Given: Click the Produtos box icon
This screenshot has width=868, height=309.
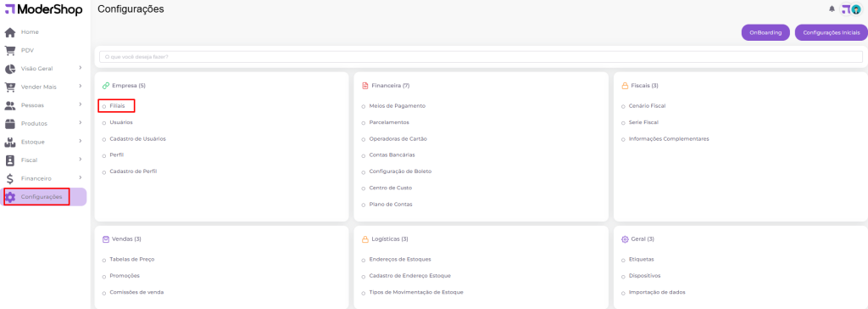Looking at the screenshot, I should point(10,124).
